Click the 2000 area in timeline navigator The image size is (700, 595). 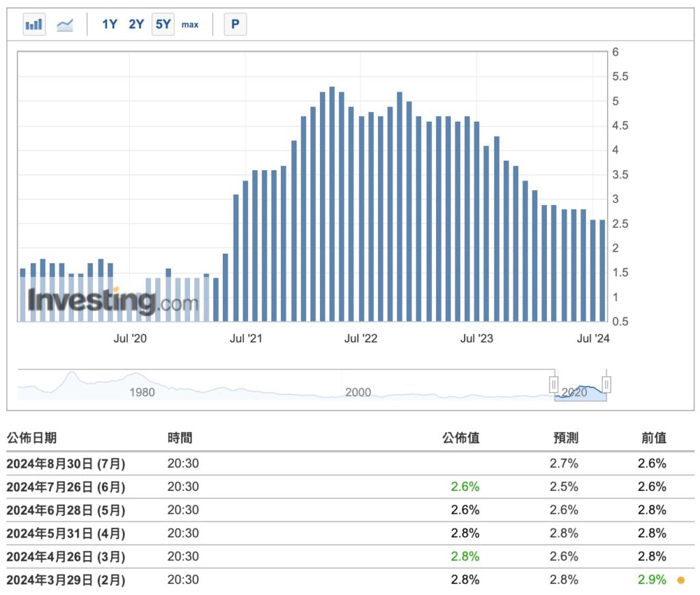coord(358,392)
